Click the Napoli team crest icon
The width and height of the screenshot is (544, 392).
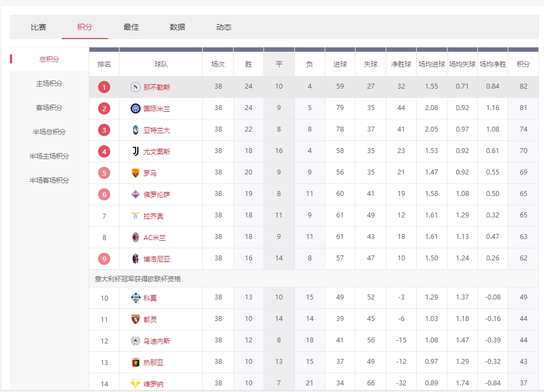136,87
